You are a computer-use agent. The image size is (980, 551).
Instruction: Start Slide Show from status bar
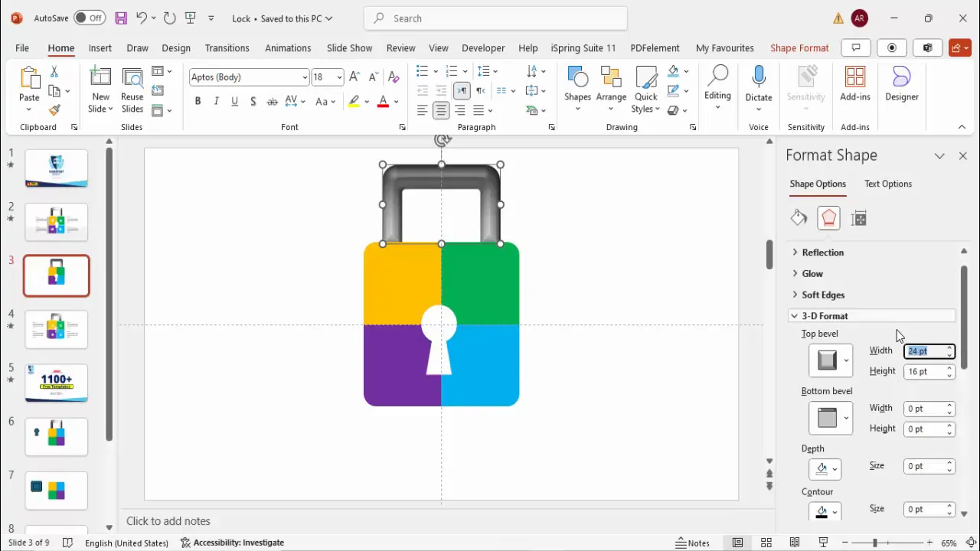[824, 543]
